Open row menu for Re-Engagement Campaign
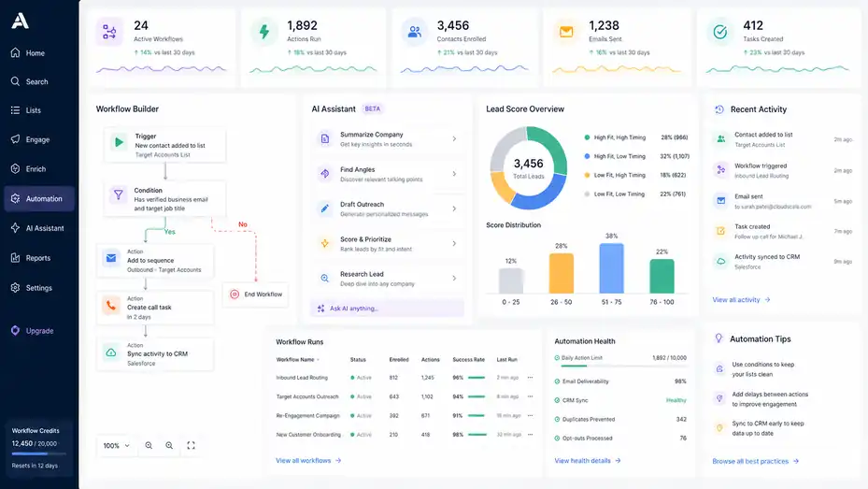Viewport: 868px width, 489px height. click(531, 415)
